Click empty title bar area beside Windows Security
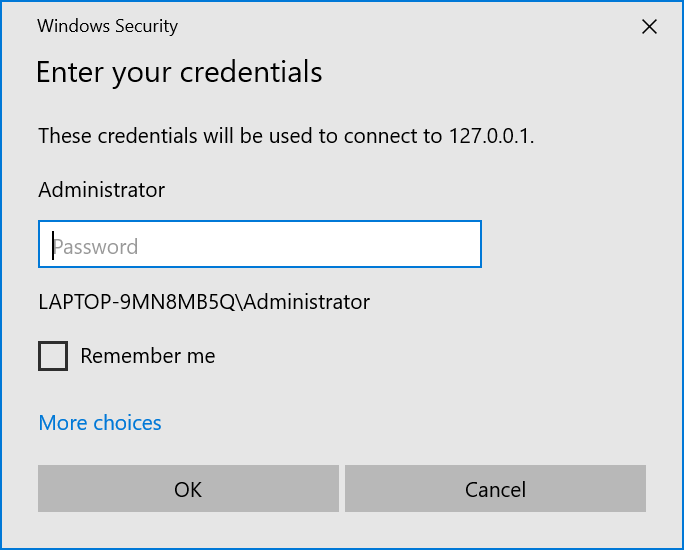 pos(400,27)
